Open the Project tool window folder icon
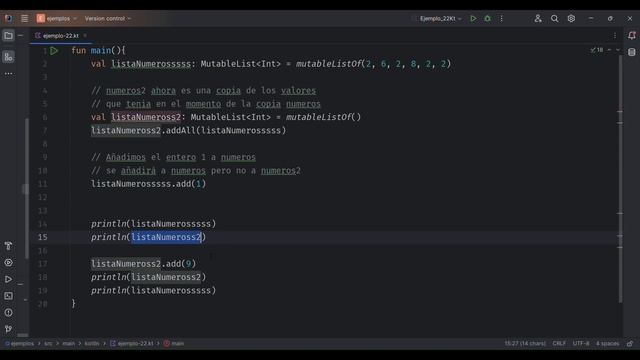Viewport: 640px width, 360px height. [x=8, y=36]
